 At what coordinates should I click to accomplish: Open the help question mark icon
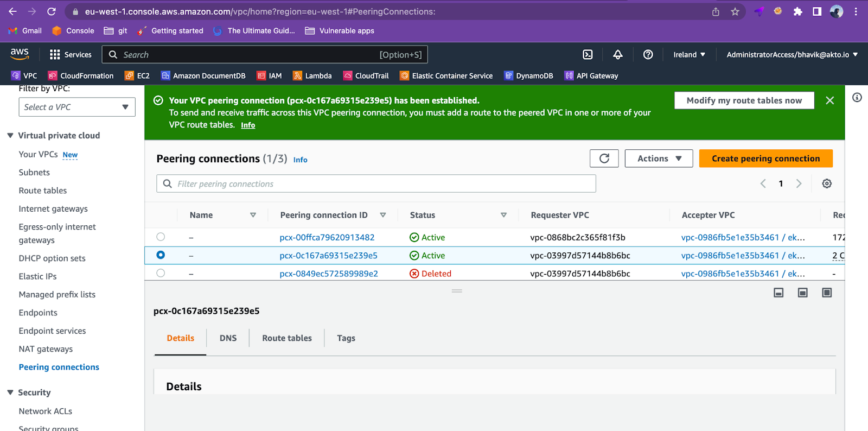tap(648, 54)
